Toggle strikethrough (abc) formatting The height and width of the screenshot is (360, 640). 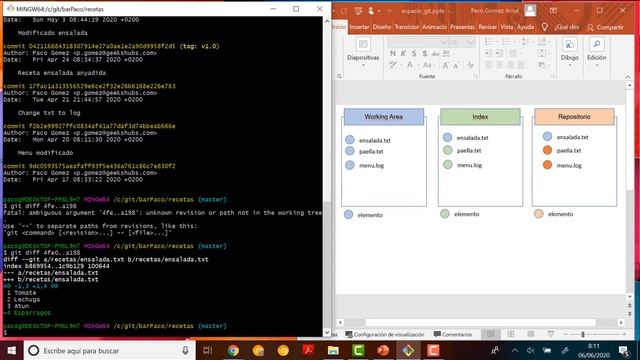(436, 53)
